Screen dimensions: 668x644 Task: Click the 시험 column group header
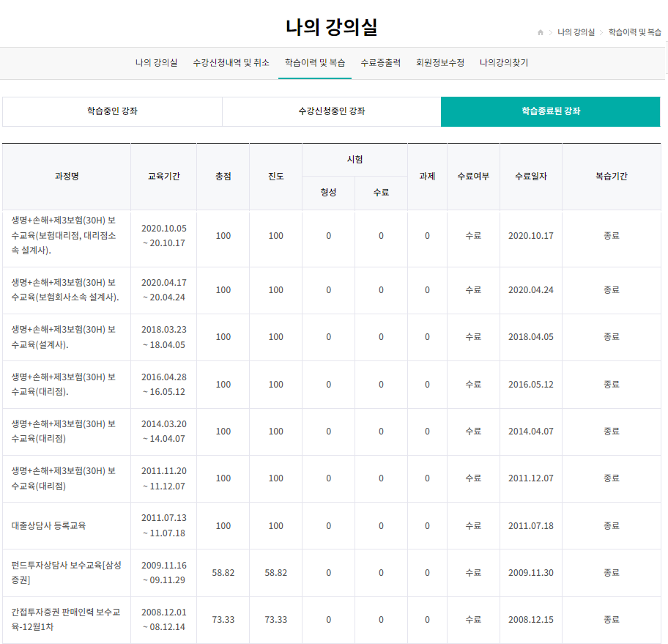coord(355,160)
